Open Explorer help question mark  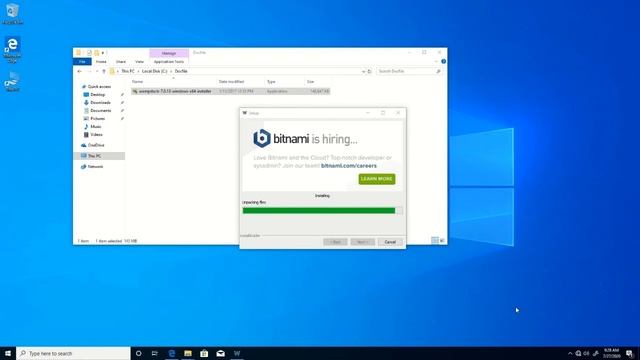click(443, 62)
